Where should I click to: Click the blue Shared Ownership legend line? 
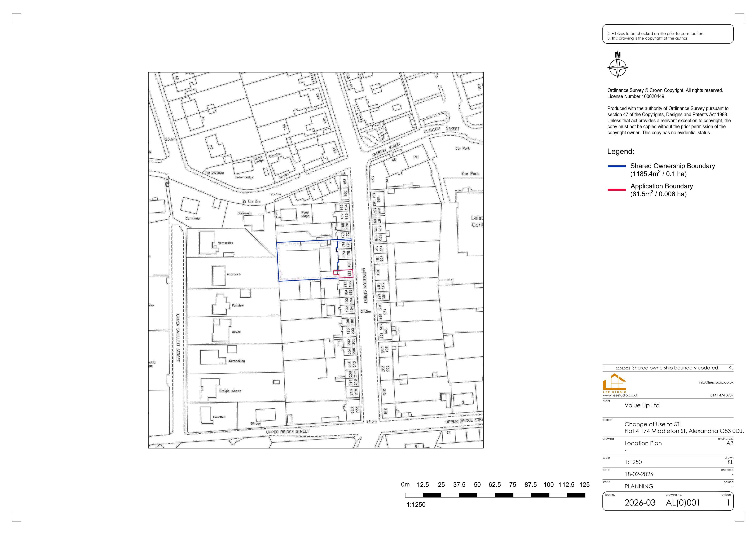(616, 166)
